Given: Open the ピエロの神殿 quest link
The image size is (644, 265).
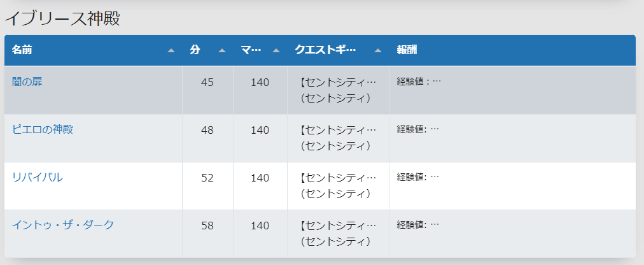Looking at the screenshot, I should click(x=43, y=129).
